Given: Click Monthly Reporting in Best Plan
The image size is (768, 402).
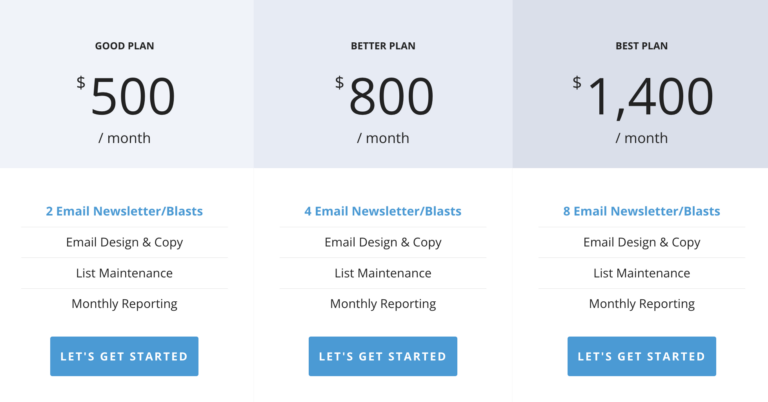Looking at the screenshot, I should click(641, 304).
